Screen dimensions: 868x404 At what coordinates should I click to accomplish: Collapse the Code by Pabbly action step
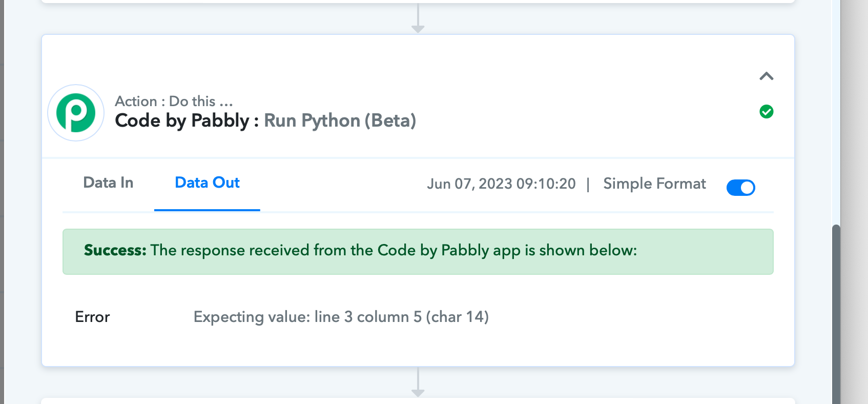tap(767, 76)
